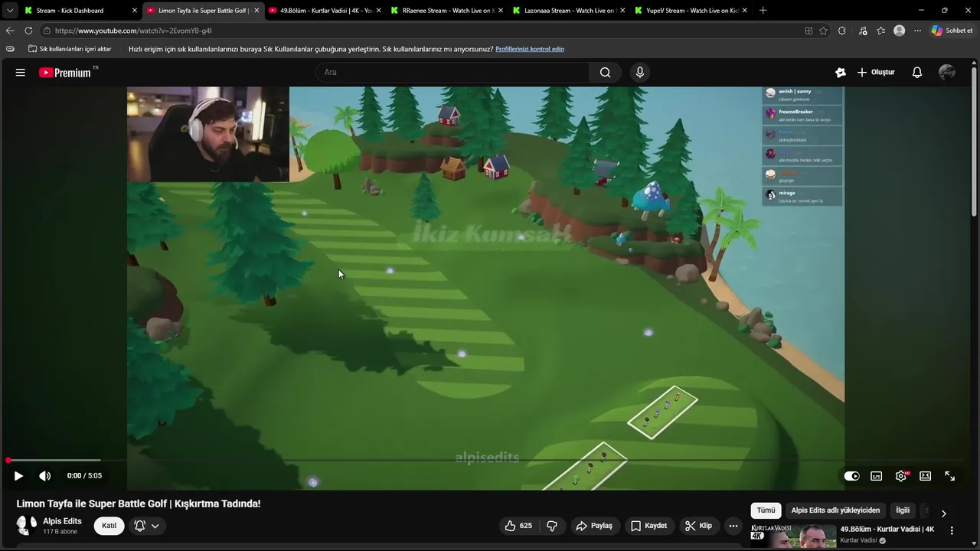
Task: Create a clip with Klip
Action: click(x=698, y=526)
